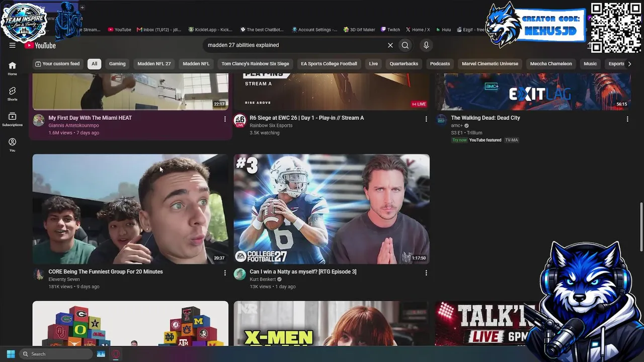Click the page vertical scrollbar thumb
Screen dimensions: 644x362
click(641, 226)
